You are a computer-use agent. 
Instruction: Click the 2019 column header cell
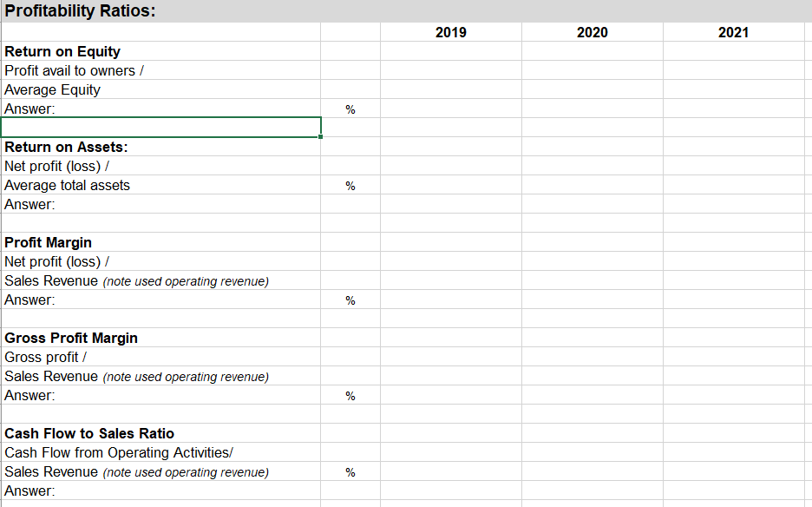450,32
